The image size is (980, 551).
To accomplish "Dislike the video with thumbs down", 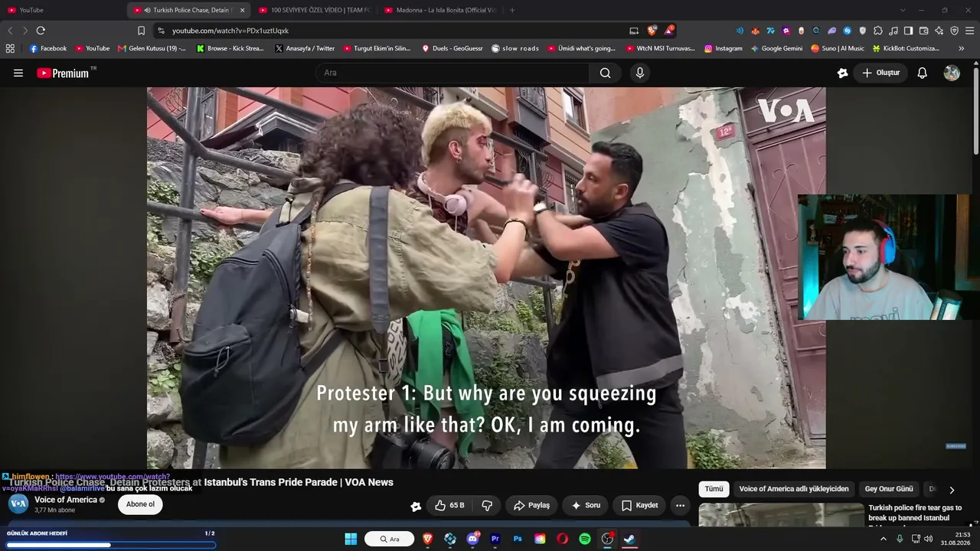I will 486,505.
